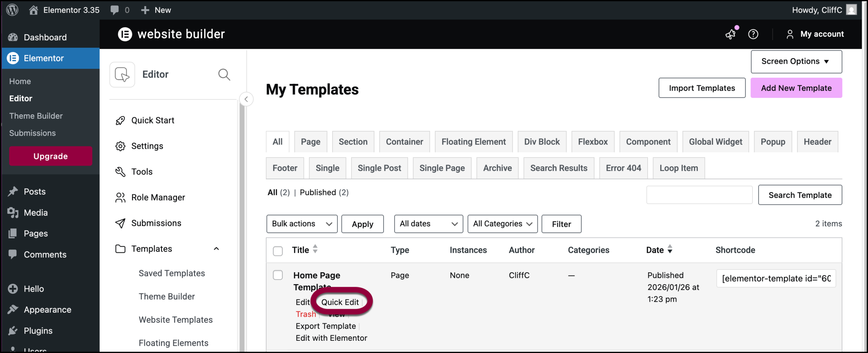Click the Add New Template button

(x=796, y=88)
